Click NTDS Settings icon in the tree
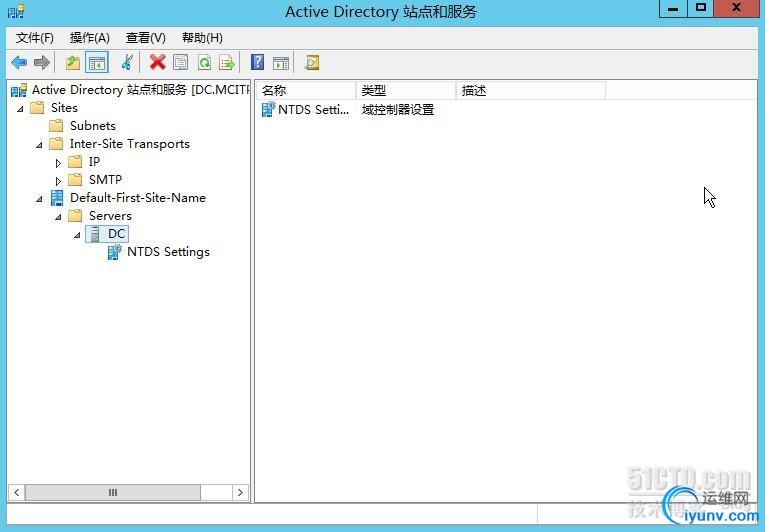Screen dimensions: 765x532 pyautogui.click(x=115, y=252)
